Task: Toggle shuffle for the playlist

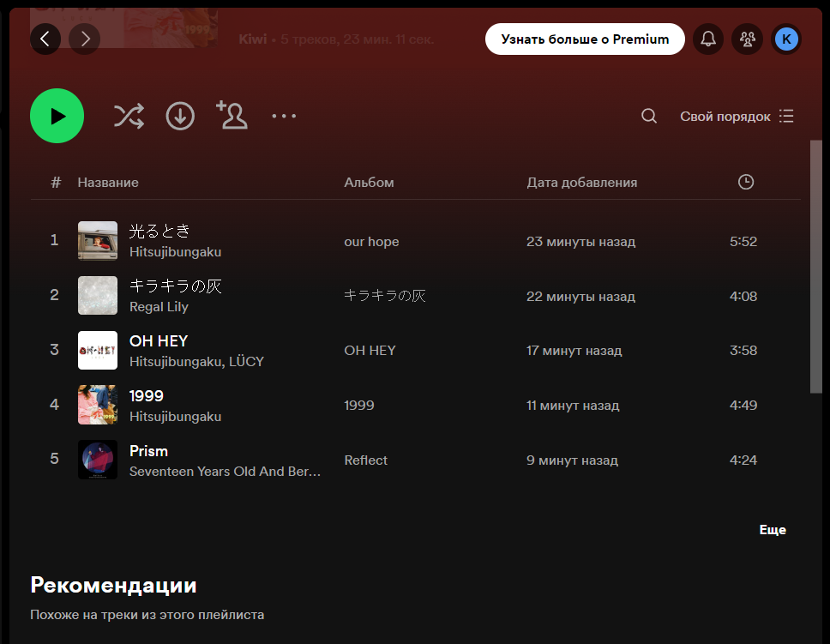Action: (x=129, y=116)
